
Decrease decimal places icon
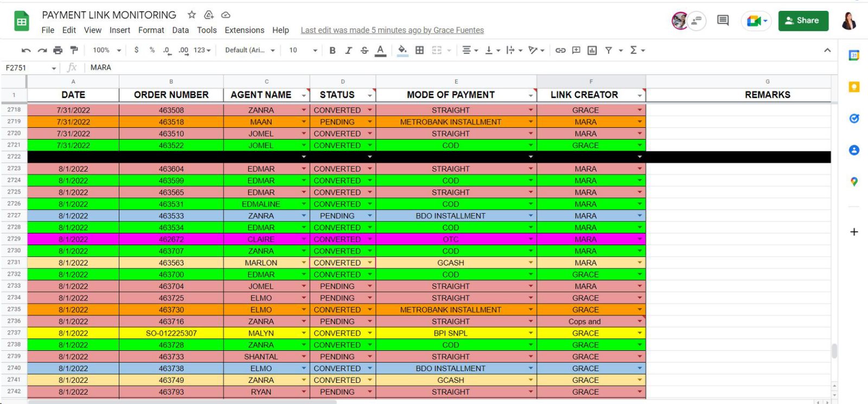point(167,50)
